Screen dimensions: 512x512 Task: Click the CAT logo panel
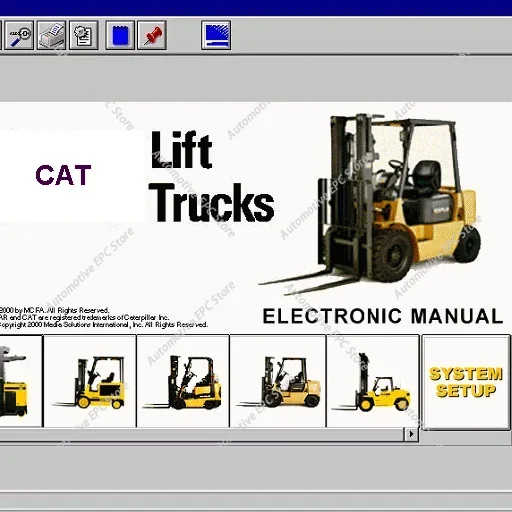pos(72,175)
